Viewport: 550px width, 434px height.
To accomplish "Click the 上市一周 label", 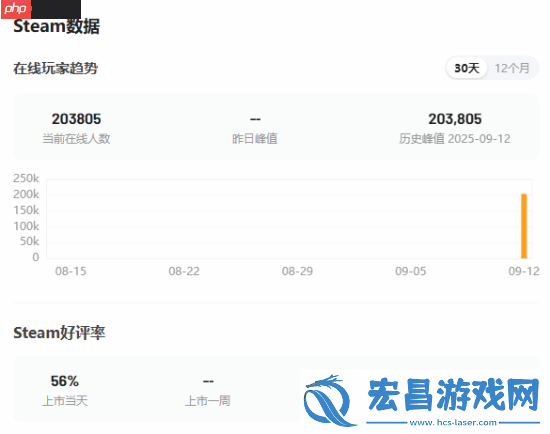I will (208, 401).
